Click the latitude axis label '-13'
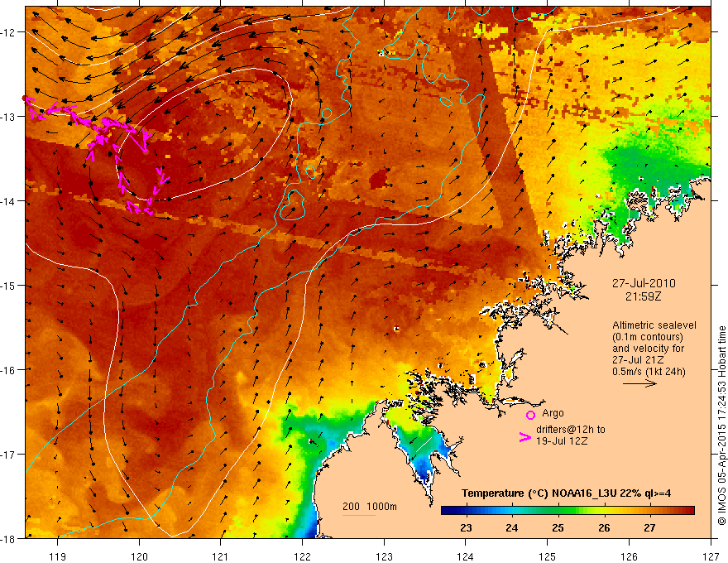 coord(9,117)
